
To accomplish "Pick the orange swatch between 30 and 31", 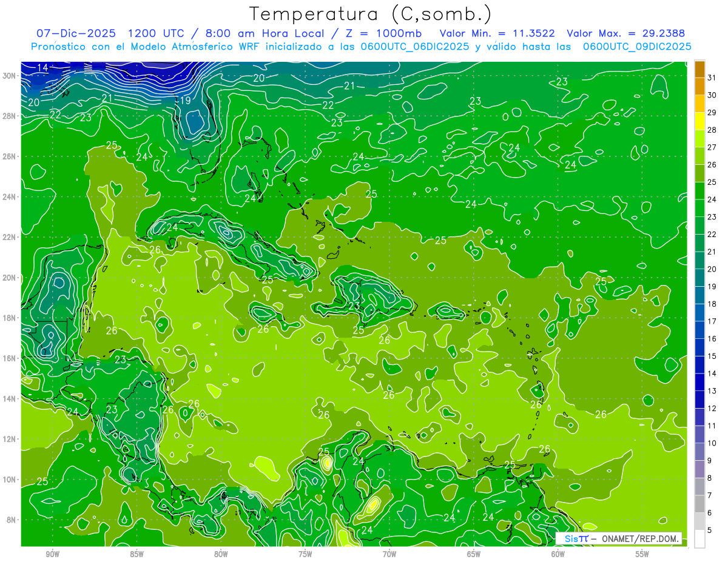I will [x=699, y=86].
